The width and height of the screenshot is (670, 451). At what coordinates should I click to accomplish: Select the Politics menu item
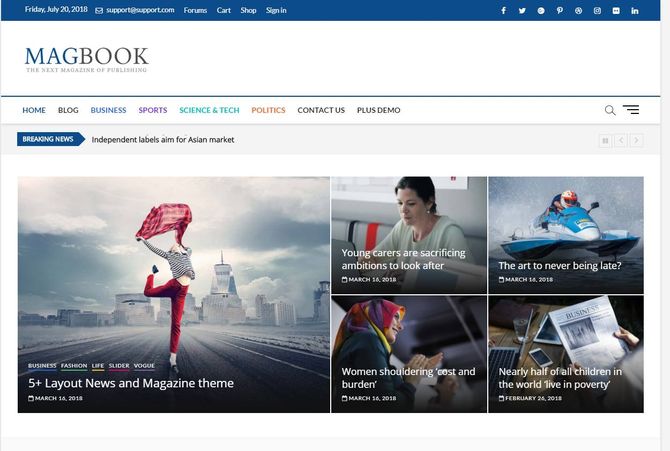[268, 110]
